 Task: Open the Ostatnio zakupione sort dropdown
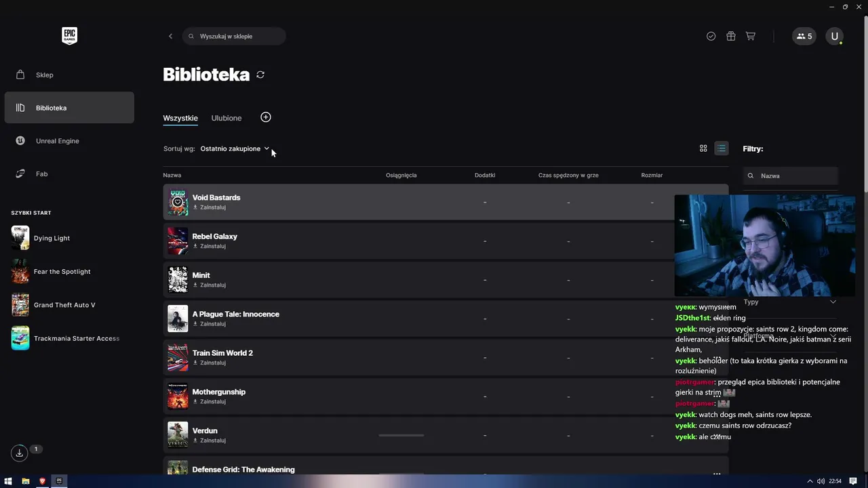coord(235,148)
